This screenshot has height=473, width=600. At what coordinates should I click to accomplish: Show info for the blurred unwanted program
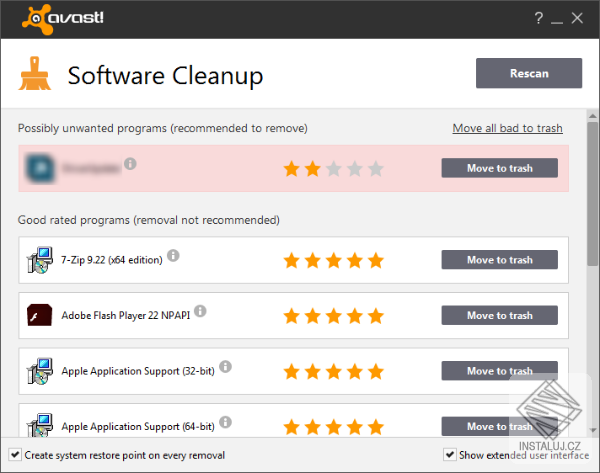130,164
